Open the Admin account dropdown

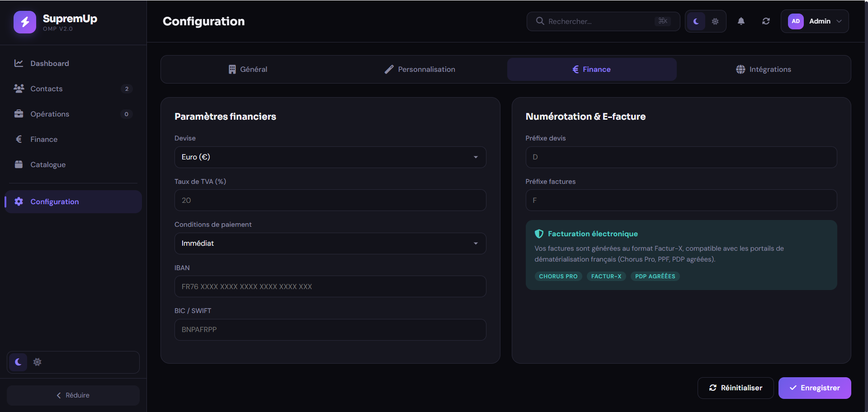pos(814,21)
